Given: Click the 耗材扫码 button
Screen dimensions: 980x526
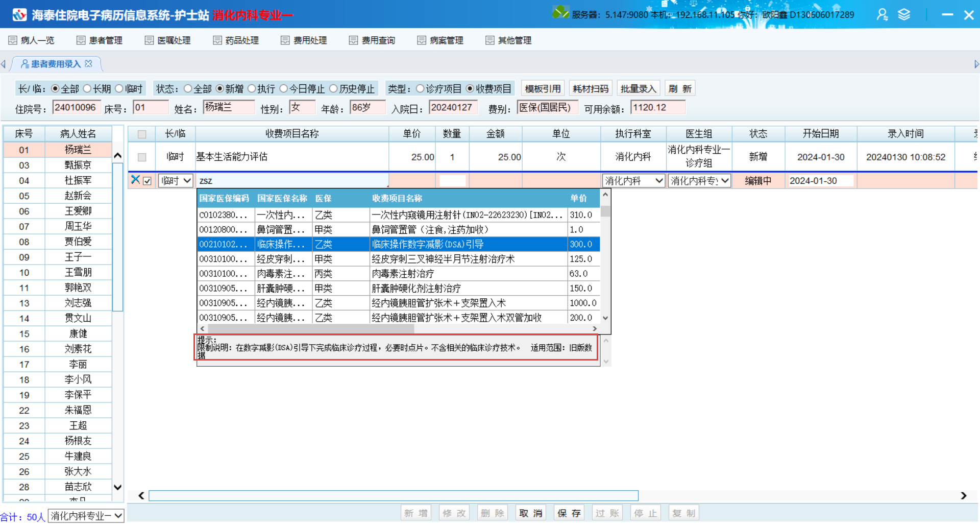Looking at the screenshot, I should point(591,89).
